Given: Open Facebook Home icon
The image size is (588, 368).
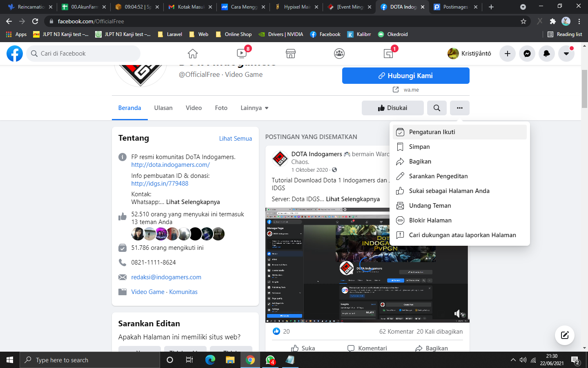Looking at the screenshot, I should pos(193,54).
